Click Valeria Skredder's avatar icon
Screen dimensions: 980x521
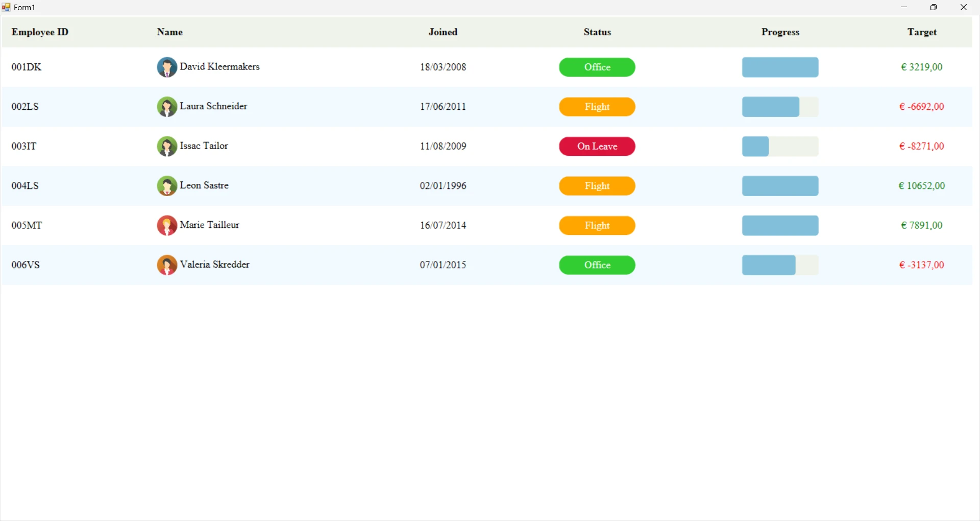[167, 266]
